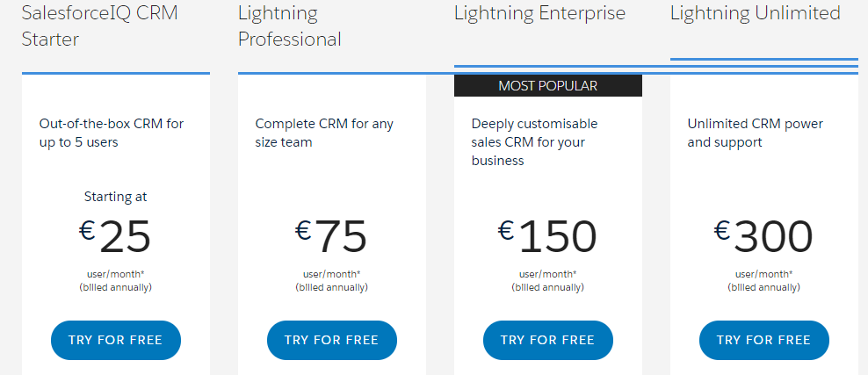Viewport: 868px width, 375px height.
Task: Click 'Out-of-the-box CRM for up to 5 users' text
Action: [112, 133]
